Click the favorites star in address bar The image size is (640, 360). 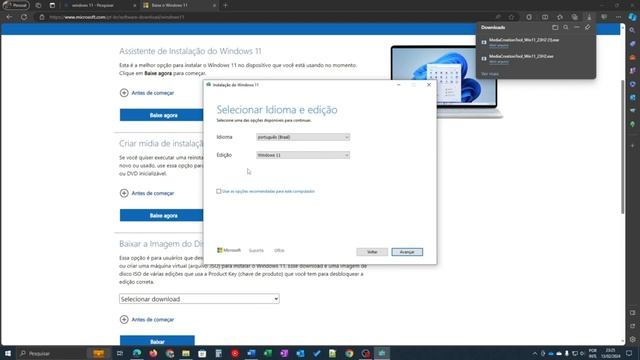coord(511,17)
